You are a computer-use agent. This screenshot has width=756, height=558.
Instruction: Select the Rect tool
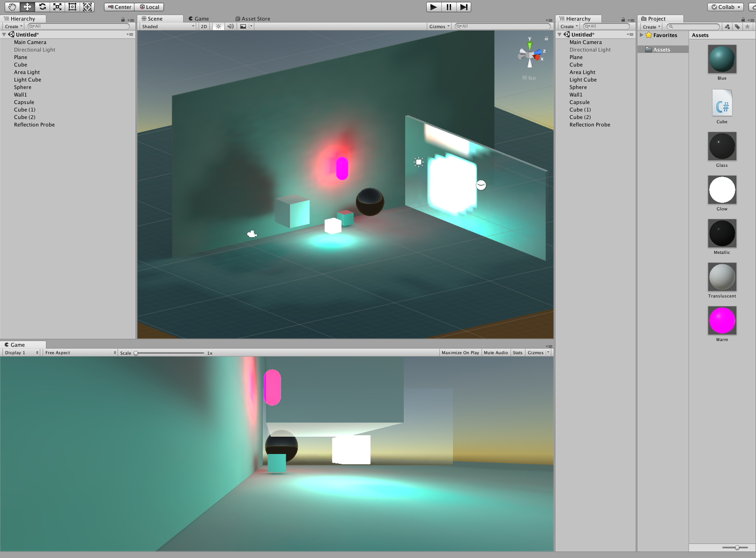pyautogui.click(x=72, y=7)
